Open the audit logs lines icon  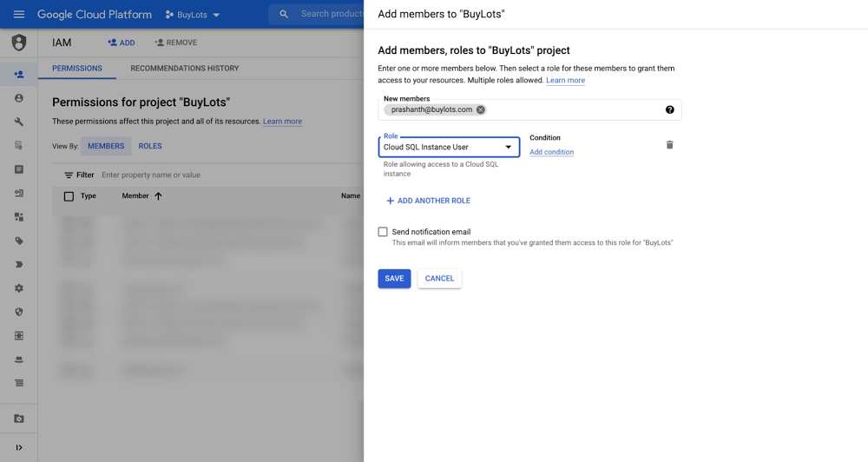(19, 383)
